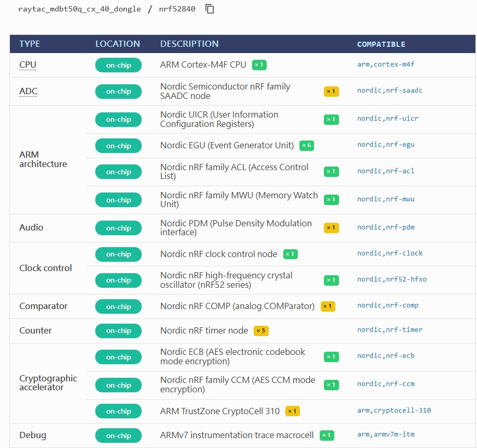Open the arm,cryptocell-310 link
The image size is (477, 448).
click(x=394, y=410)
